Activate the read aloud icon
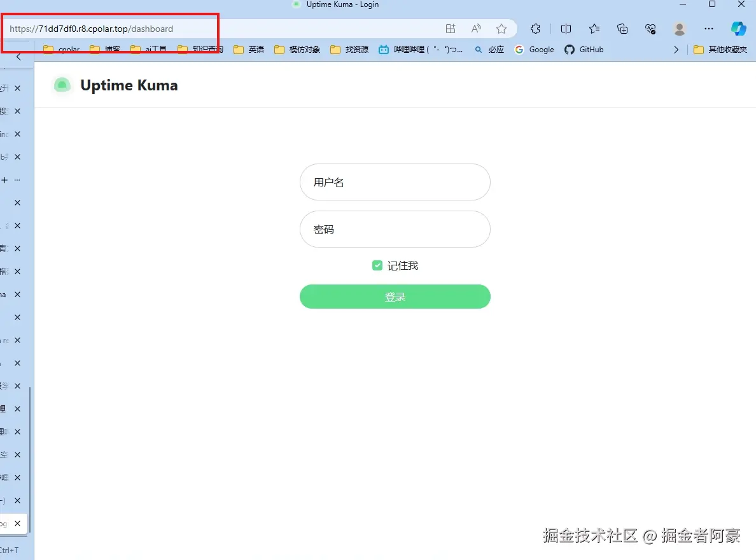The width and height of the screenshot is (756, 560). [x=476, y=29]
